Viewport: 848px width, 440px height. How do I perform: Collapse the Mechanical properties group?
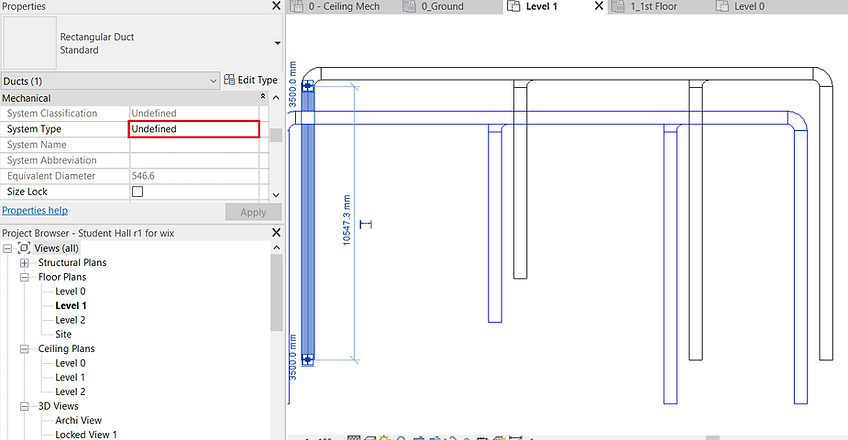click(263, 96)
